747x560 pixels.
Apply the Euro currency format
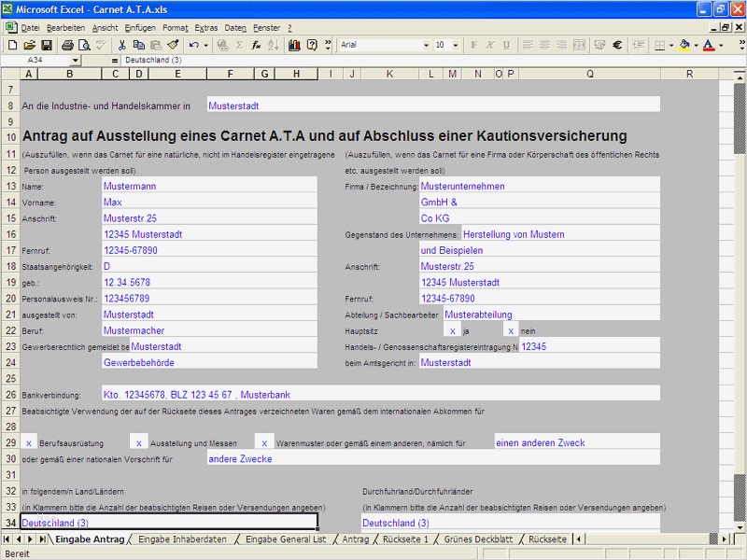pyautogui.click(x=617, y=44)
